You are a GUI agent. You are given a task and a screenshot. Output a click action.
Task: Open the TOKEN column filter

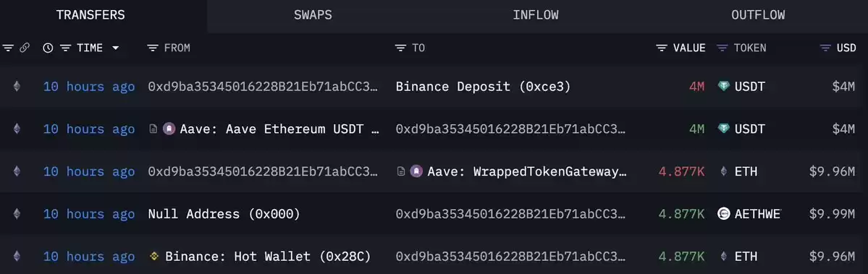click(x=722, y=48)
